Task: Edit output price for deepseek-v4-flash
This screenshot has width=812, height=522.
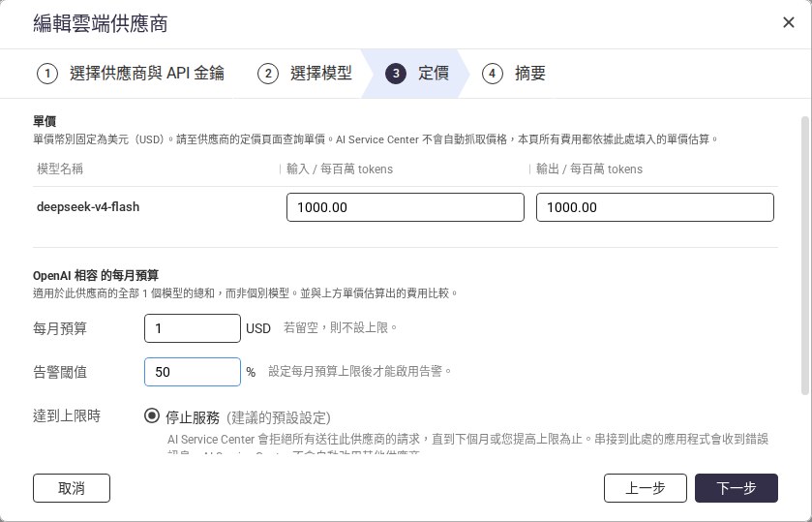Action: [x=655, y=207]
